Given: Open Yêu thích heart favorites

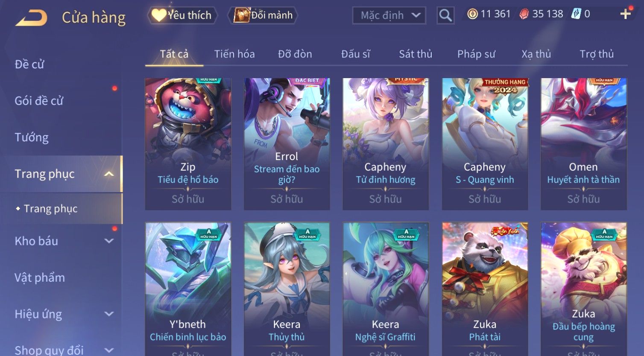Looking at the screenshot, I should (182, 15).
